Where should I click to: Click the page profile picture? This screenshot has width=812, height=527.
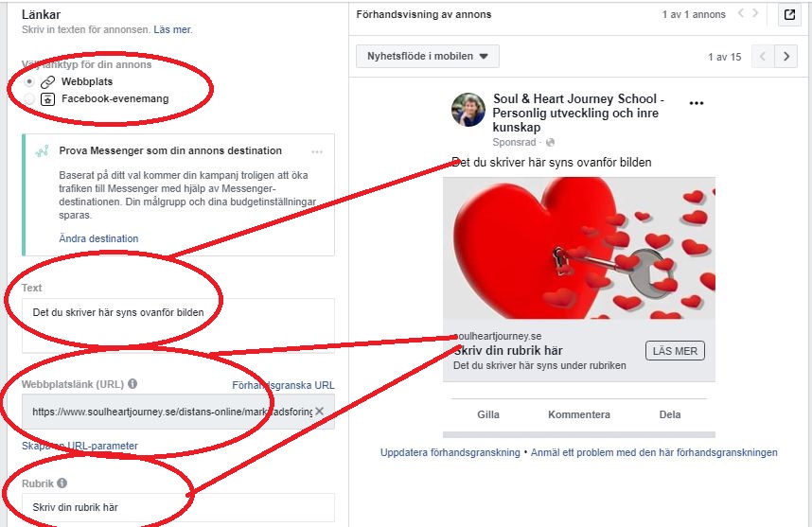[x=468, y=111]
